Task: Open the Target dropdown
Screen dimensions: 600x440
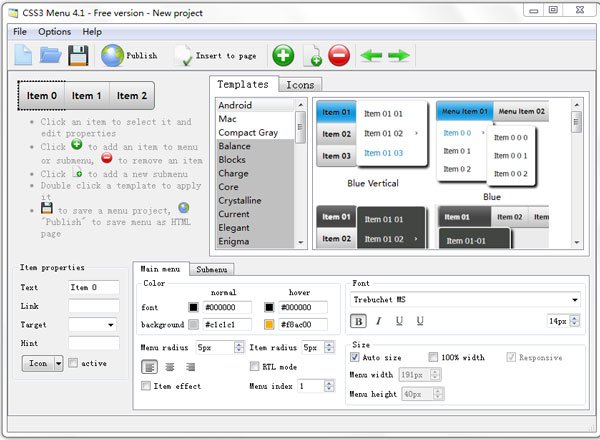Action: pyautogui.click(x=111, y=325)
